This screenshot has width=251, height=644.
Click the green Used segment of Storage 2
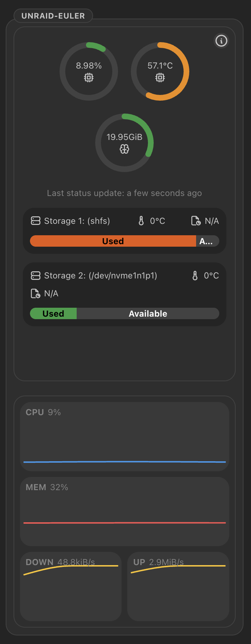[53, 313]
